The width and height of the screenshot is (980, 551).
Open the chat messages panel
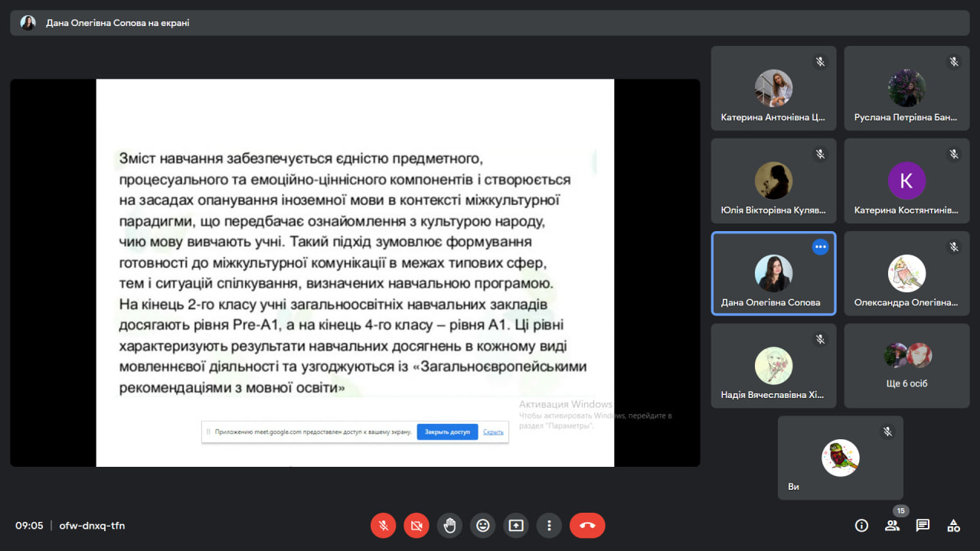923,526
